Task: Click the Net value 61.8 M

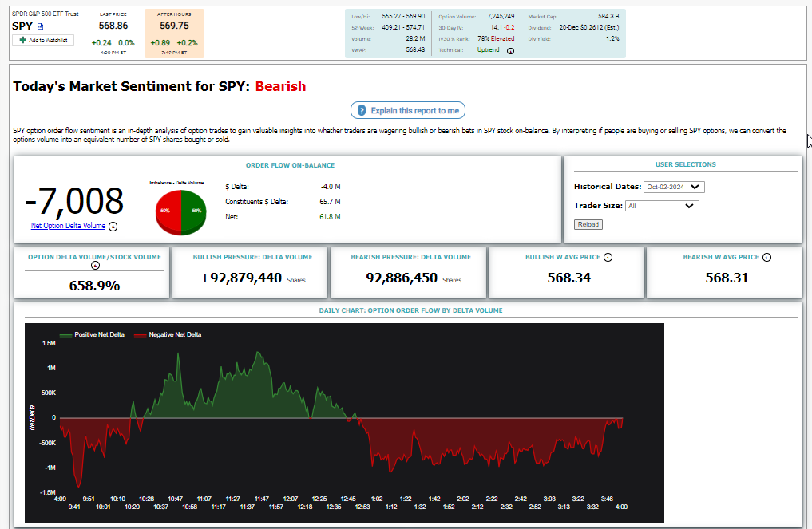Action: (x=330, y=217)
